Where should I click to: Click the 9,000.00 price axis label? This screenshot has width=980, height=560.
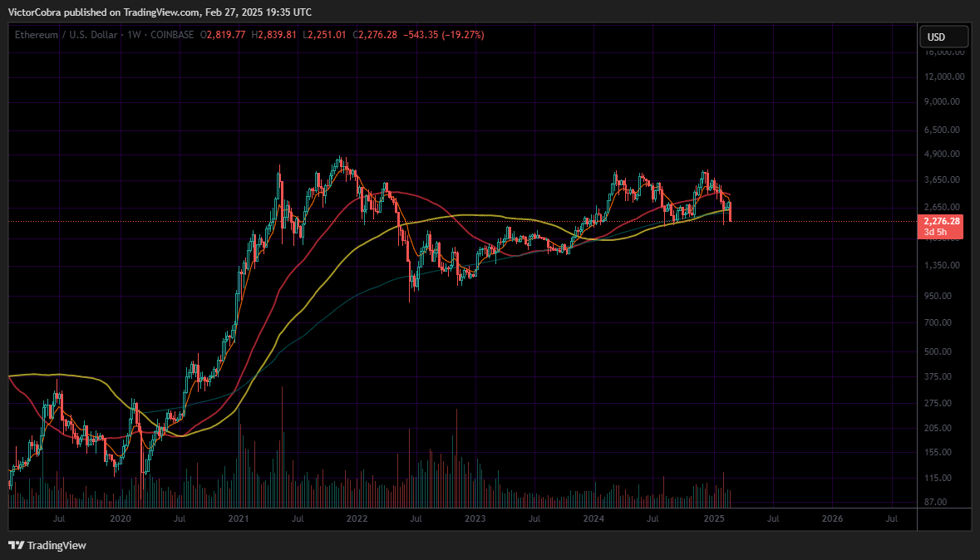click(x=942, y=102)
